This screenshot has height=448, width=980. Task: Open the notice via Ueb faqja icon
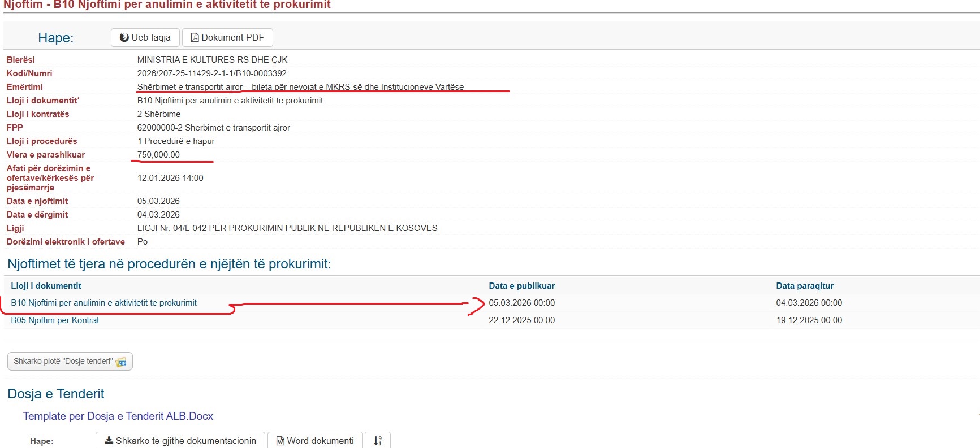point(124,38)
